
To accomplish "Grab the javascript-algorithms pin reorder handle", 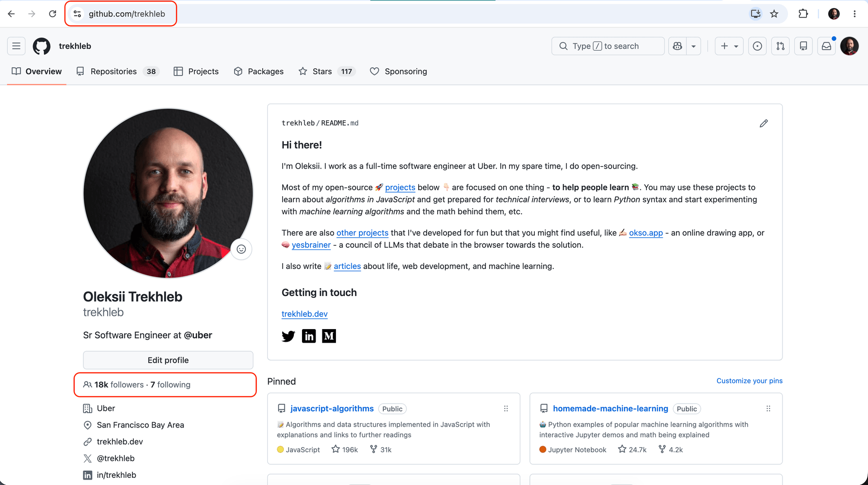I will point(506,409).
